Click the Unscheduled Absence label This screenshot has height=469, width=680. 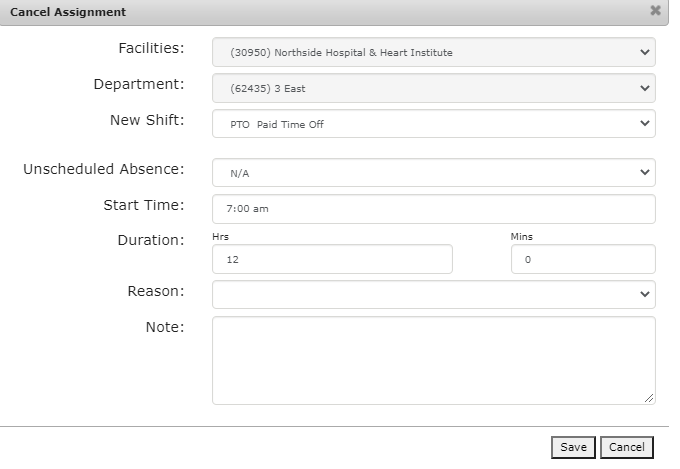(104, 169)
